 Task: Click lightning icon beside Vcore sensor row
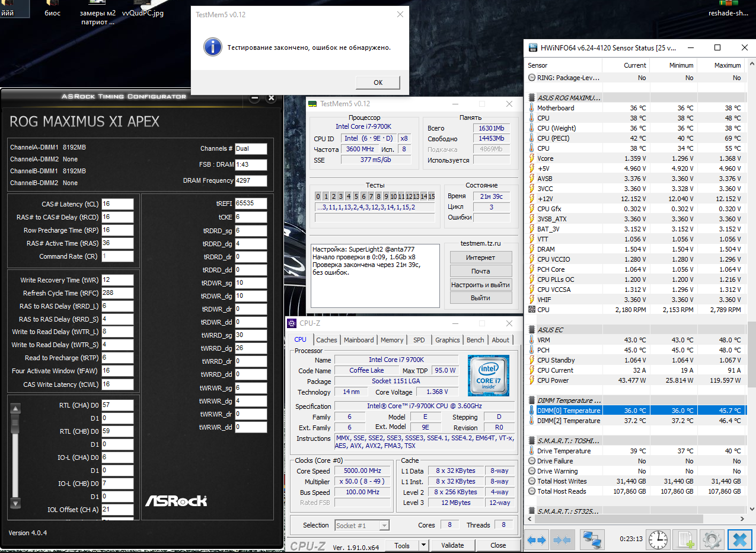pyautogui.click(x=531, y=158)
